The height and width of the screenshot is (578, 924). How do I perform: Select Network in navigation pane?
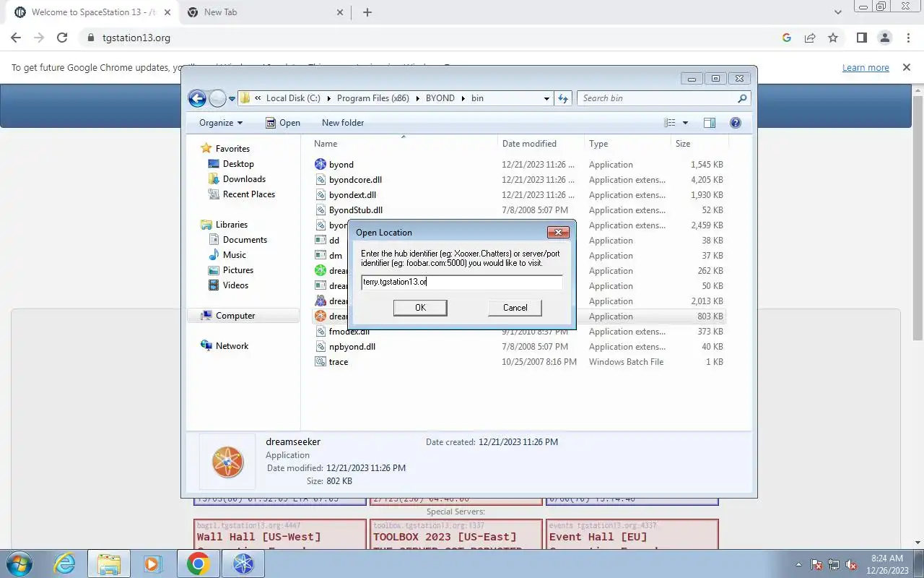click(232, 346)
